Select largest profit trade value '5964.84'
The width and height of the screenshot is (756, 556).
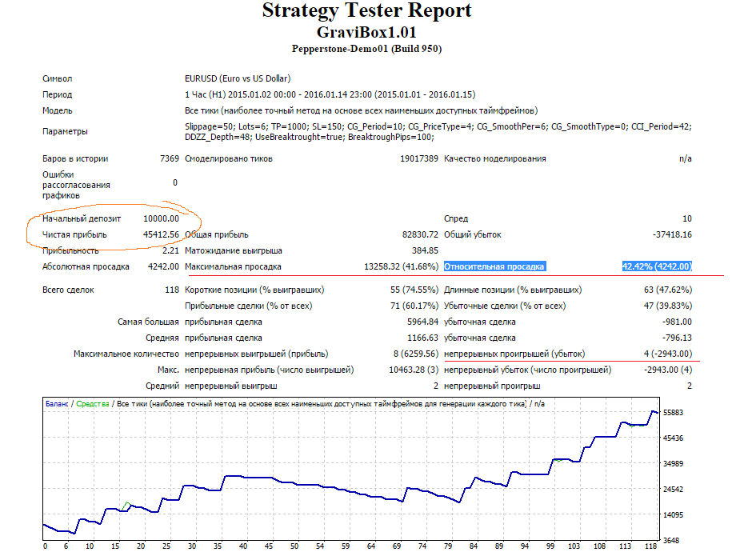pos(422,322)
